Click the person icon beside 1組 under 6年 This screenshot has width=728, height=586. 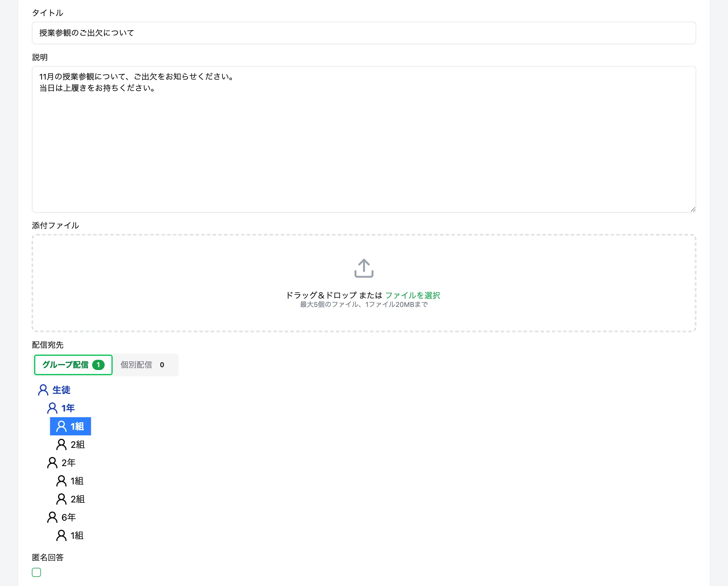pyautogui.click(x=61, y=536)
